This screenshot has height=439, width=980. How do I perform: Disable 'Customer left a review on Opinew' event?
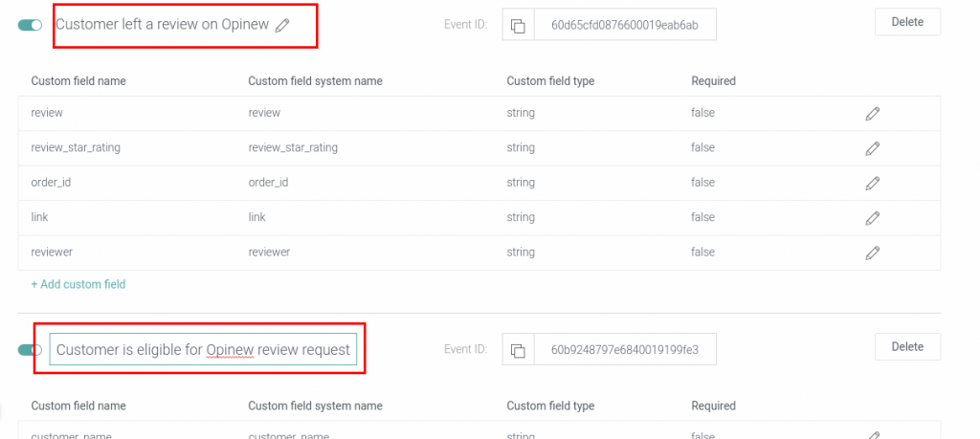point(30,25)
